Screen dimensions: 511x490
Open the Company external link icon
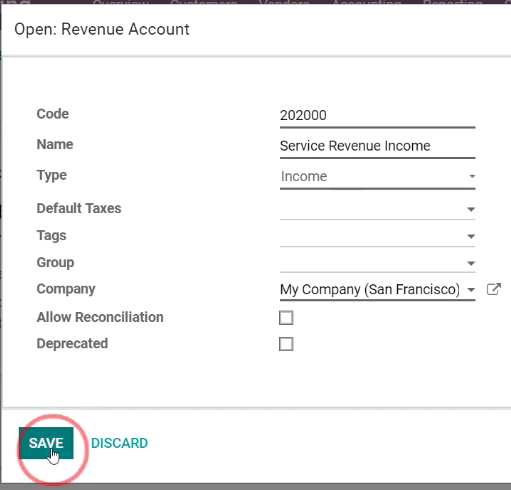pyautogui.click(x=494, y=289)
